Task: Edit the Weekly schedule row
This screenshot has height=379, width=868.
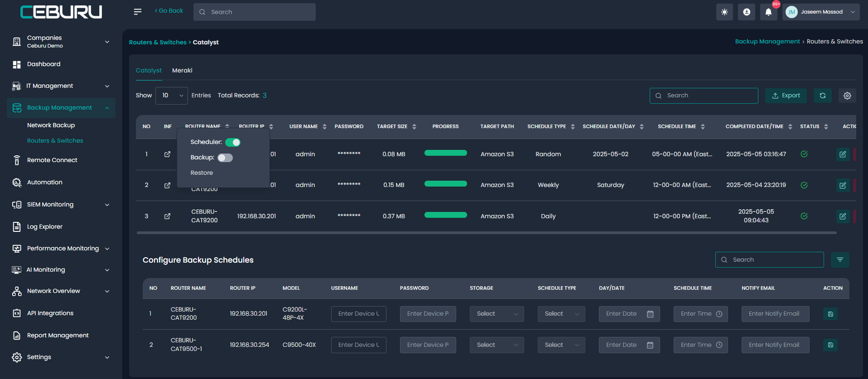Action: (843, 185)
